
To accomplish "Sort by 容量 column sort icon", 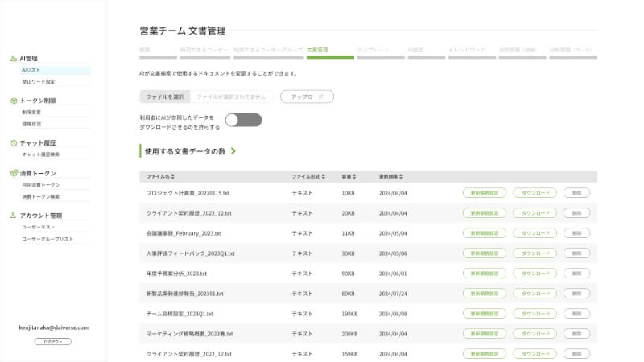I will (x=356, y=176).
